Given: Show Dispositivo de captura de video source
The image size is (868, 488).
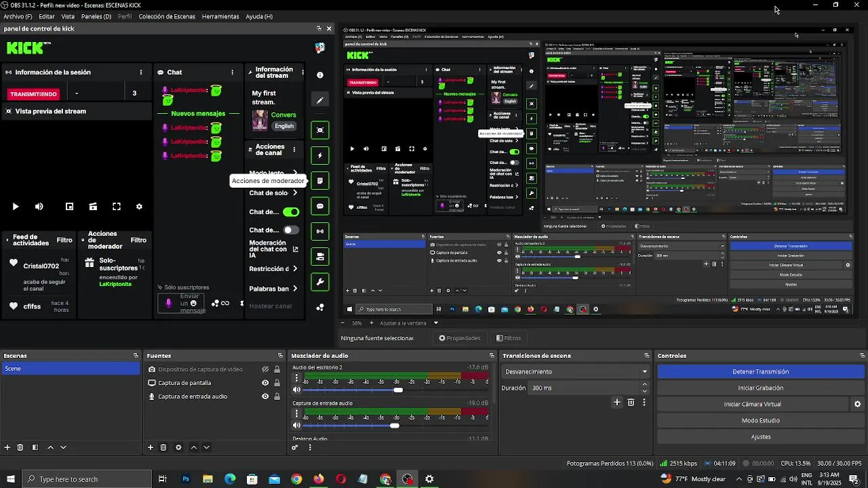Looking at the screenshot, I should coord(265,369).
